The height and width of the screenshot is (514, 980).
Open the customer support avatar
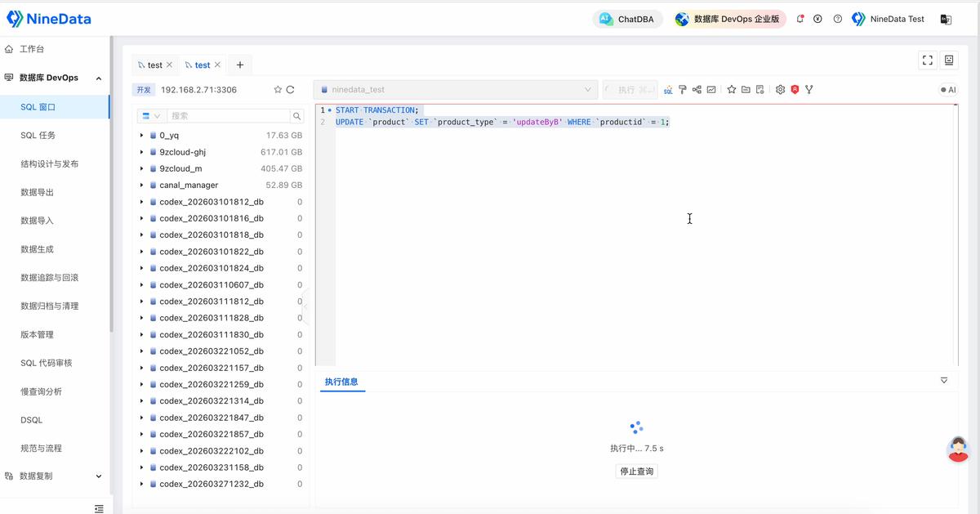(958, 449)
